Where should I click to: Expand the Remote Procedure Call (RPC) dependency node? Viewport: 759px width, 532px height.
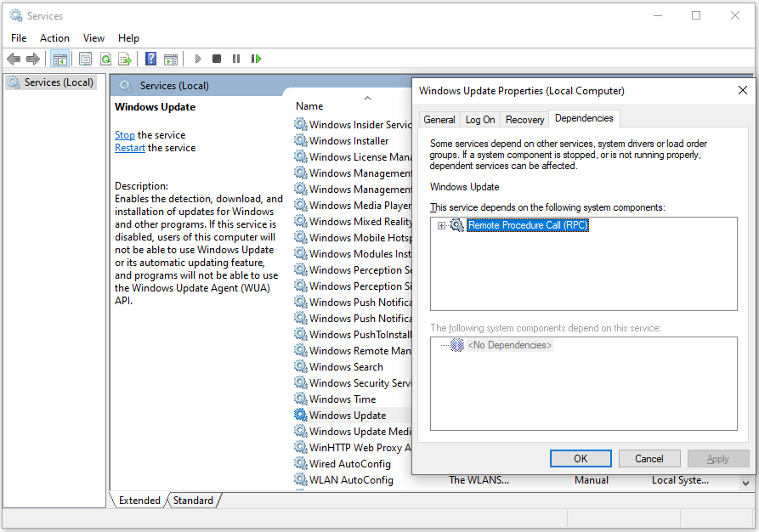click(441, 225)
